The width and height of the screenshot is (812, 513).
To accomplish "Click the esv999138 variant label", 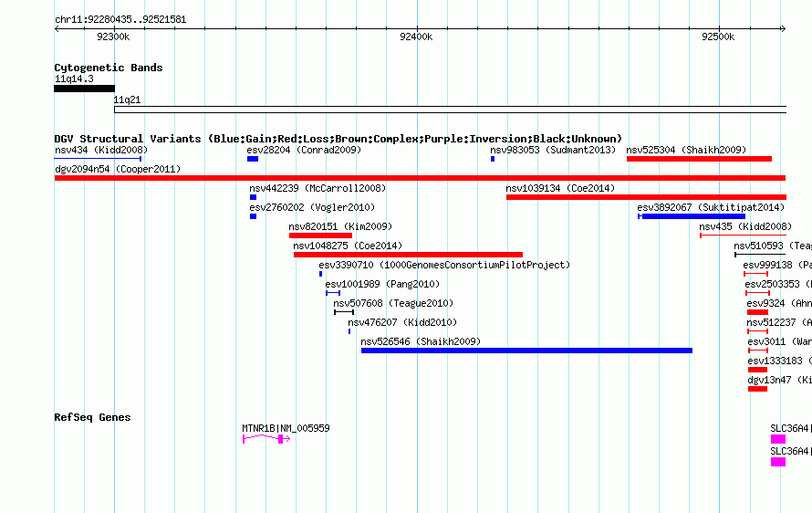I will coord(777,265).
